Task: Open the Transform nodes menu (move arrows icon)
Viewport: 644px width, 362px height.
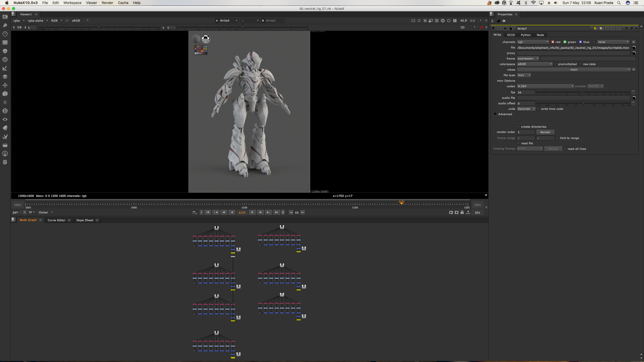Action: pyautogui.click(x=5, y=85)
